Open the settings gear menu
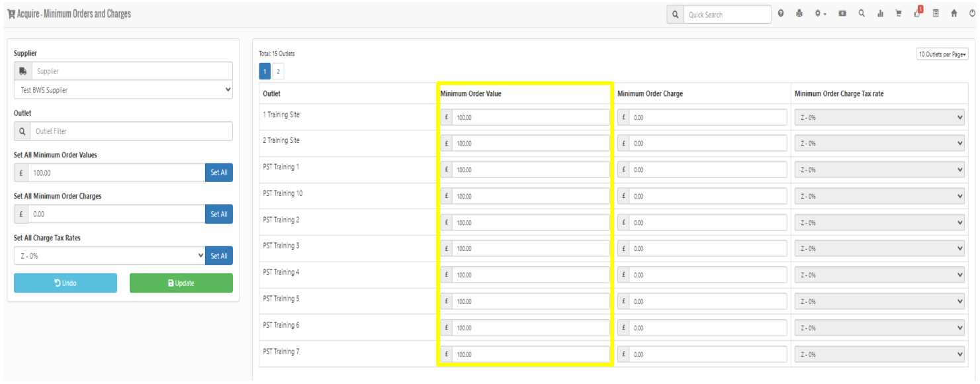Viewport: 980px width, 384px height. click(820, 14)
